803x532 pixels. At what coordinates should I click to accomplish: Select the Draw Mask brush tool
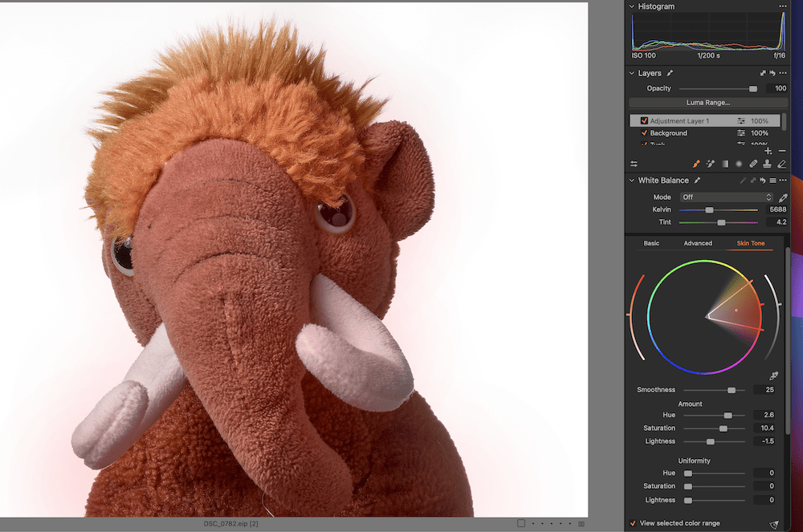pyautogui.click(x=697, y=164)
